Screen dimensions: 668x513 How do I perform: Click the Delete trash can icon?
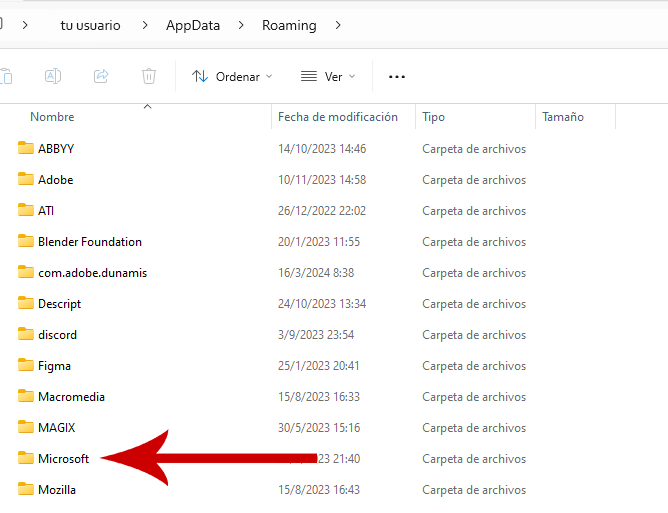(x=149, y=76)
